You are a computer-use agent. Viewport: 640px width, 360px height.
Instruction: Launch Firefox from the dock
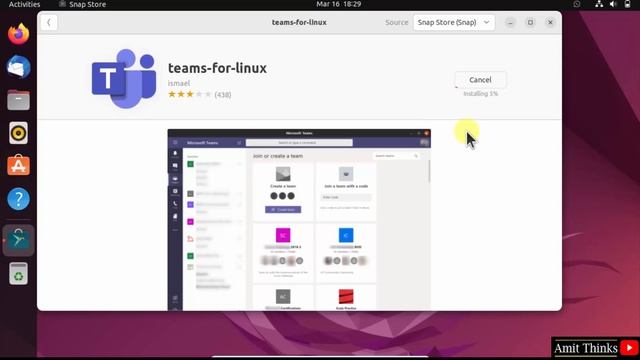point(18,34)
